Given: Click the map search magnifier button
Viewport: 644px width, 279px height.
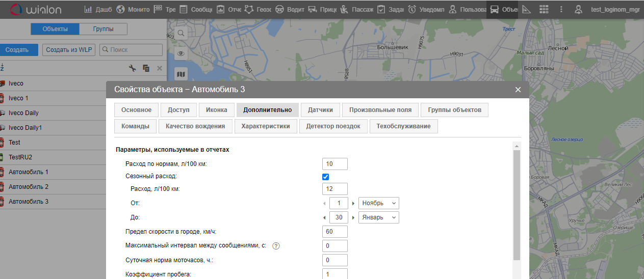Looking at the screenshot, I should tap(181, 33).
